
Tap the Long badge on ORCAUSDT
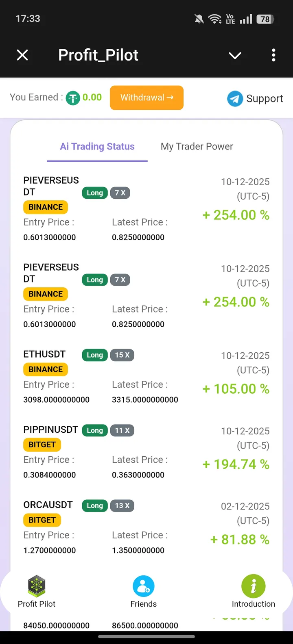coord(95,506)
